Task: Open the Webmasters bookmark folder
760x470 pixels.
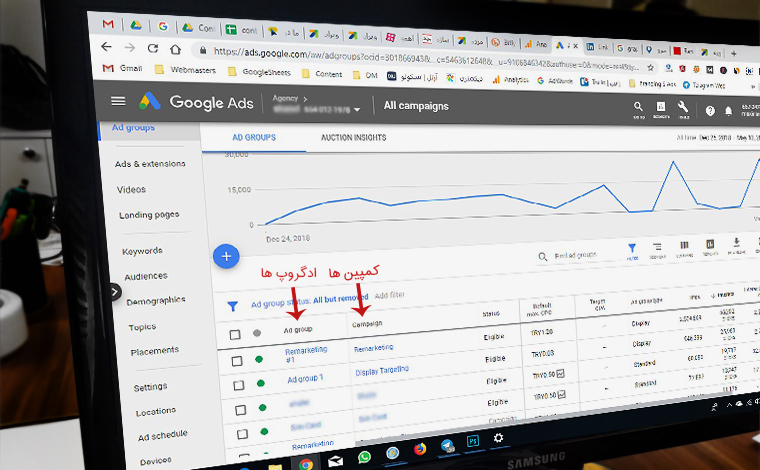Action: point(186,69)
